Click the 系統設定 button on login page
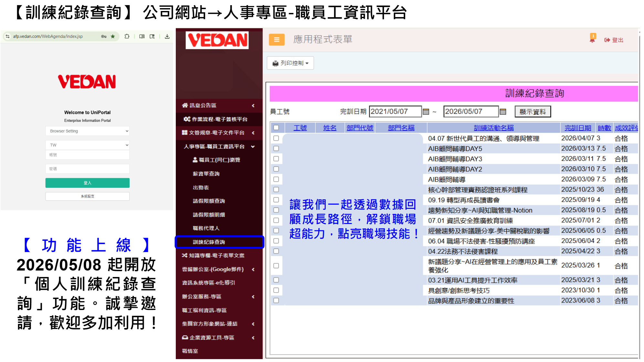 (x=88, y=197)
